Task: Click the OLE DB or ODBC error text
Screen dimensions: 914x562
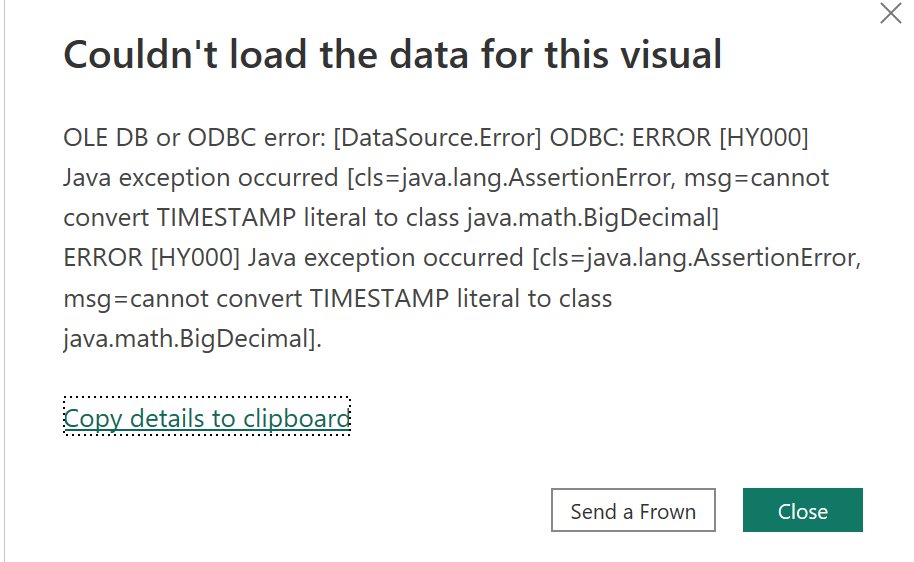Action: point(195,138)
